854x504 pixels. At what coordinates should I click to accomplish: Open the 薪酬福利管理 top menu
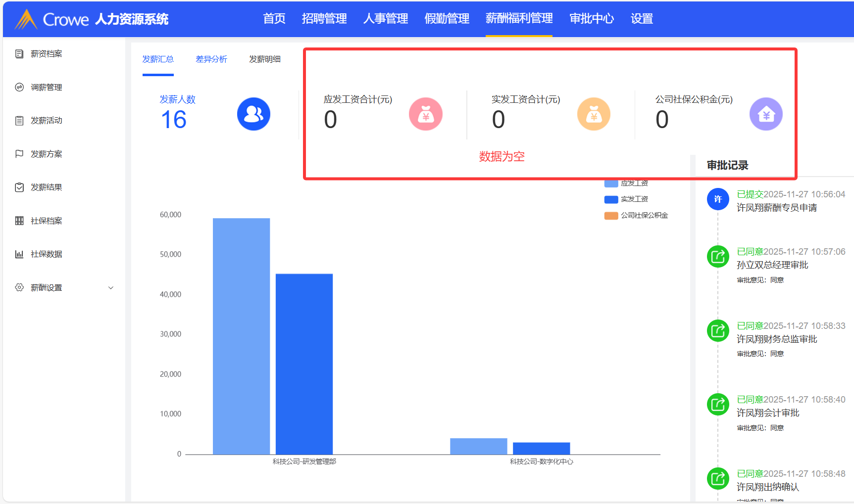tap(519, 19)
